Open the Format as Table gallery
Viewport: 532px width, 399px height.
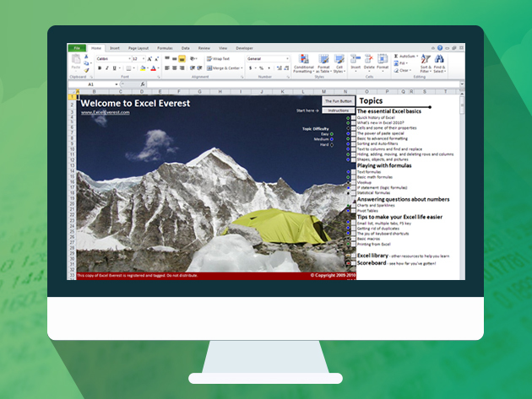pos(323,63)
